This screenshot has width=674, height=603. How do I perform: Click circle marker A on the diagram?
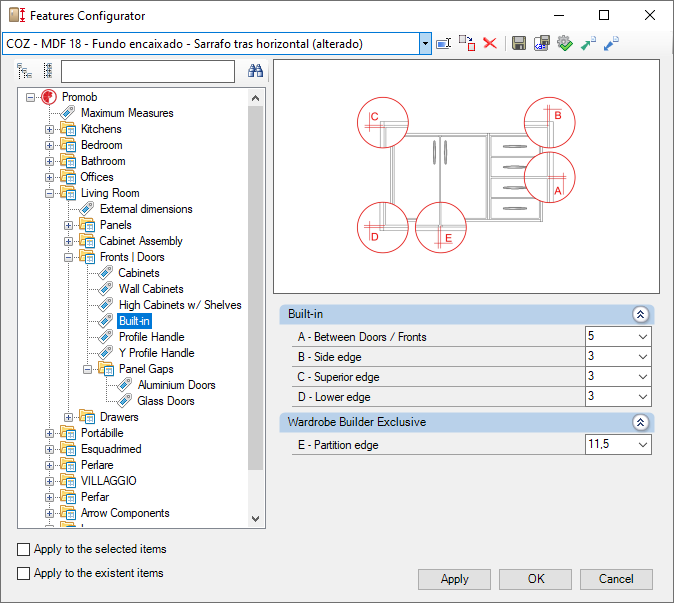click(549, 177)
